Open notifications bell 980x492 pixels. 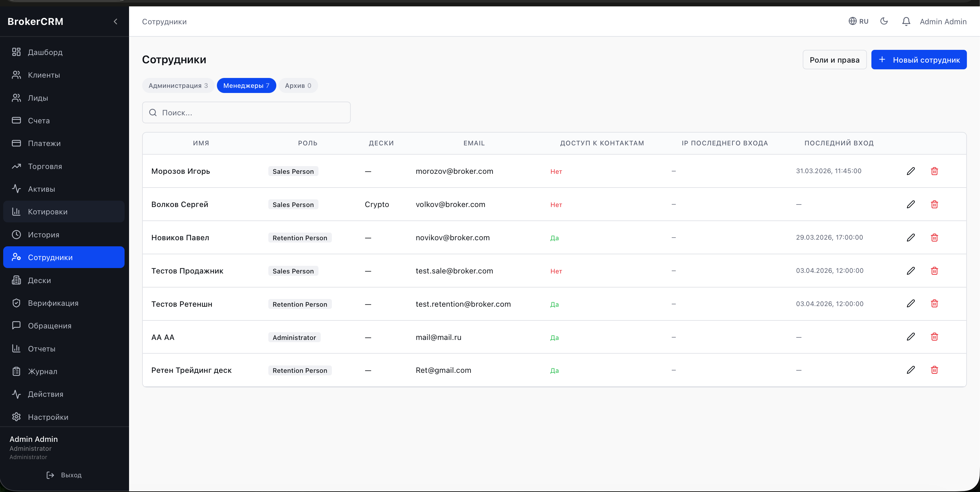tap(906, 21)
